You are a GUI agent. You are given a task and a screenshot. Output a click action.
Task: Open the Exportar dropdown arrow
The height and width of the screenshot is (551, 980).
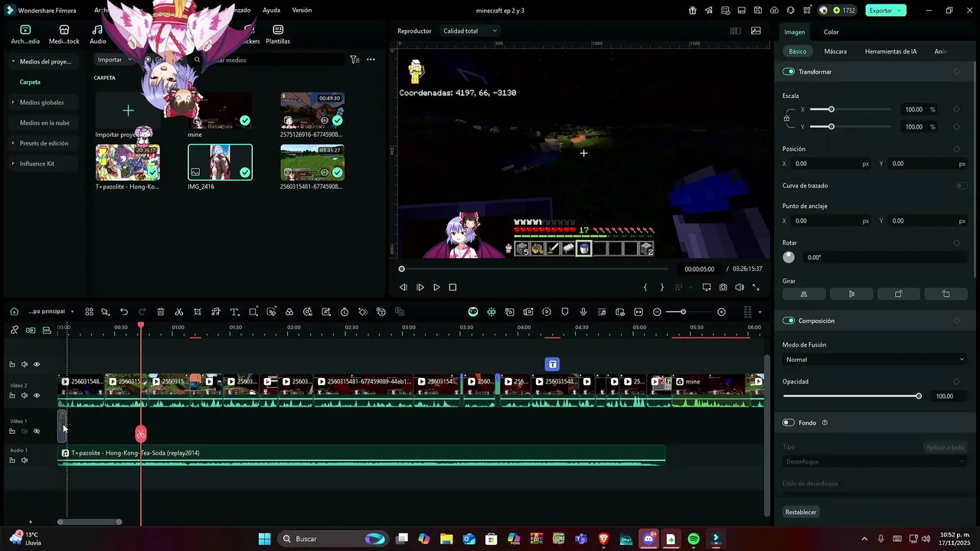(x=901, y=11)
